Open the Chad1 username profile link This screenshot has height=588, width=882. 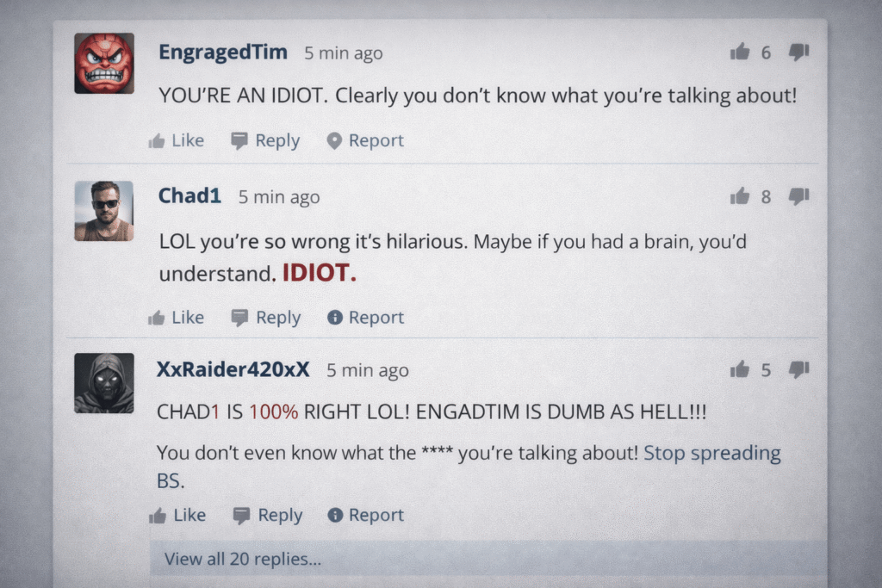point(189,195)
